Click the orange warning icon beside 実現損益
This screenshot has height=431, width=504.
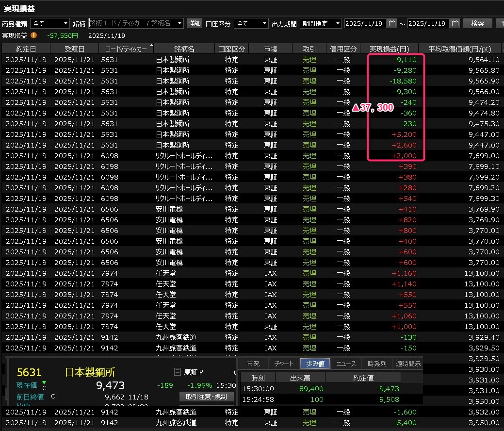(33, 35)
